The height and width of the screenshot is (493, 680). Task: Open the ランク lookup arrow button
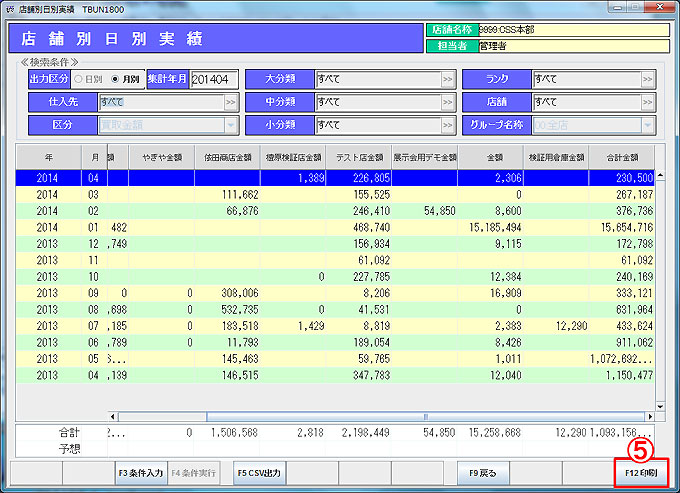pos(648,79)
